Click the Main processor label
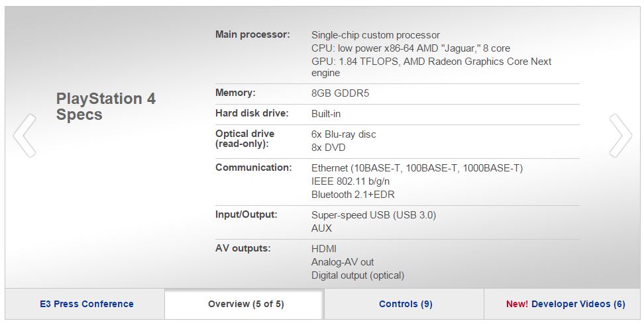The width and height of the screenshot is (644, 327). [252, 34]
